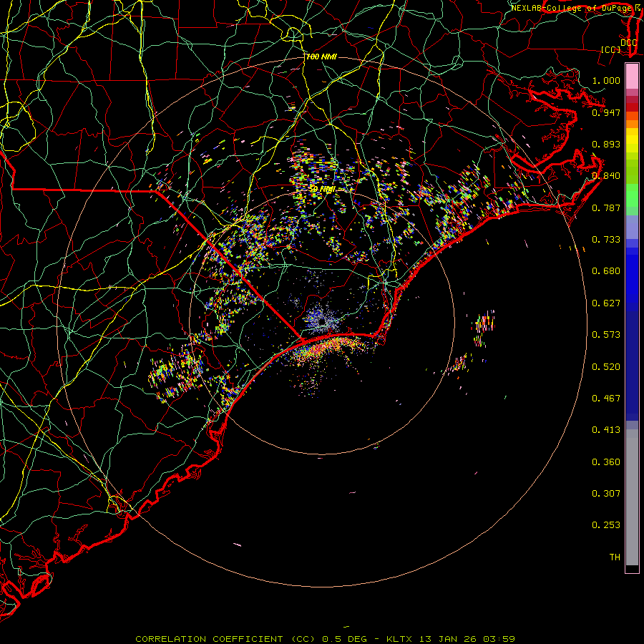This screenshot has width=644, height=644.
Task: Select the 0.947 scale value
Action: [x=606, y=112]
